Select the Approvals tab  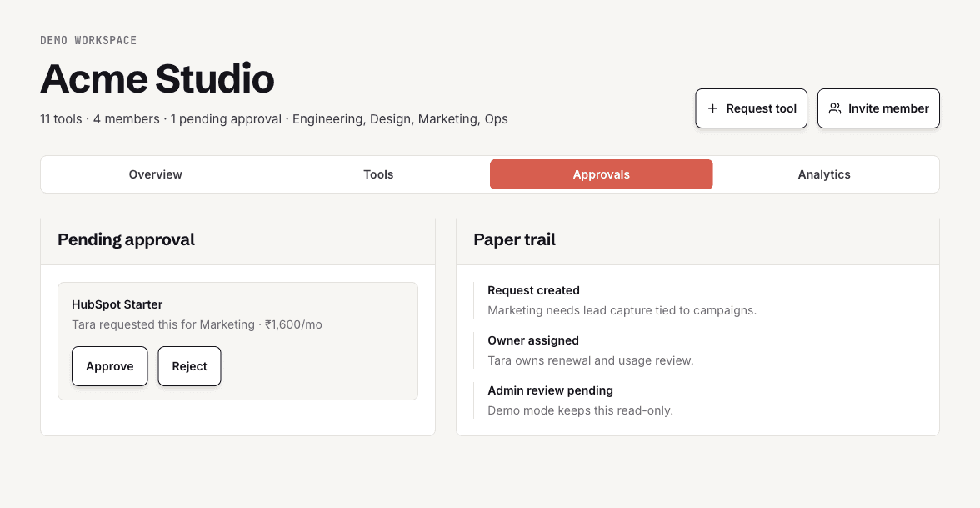(x=602, y=174)
